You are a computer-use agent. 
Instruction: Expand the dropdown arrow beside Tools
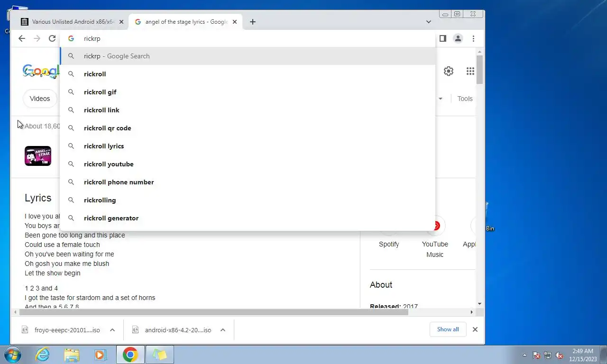tap(440, 99)
